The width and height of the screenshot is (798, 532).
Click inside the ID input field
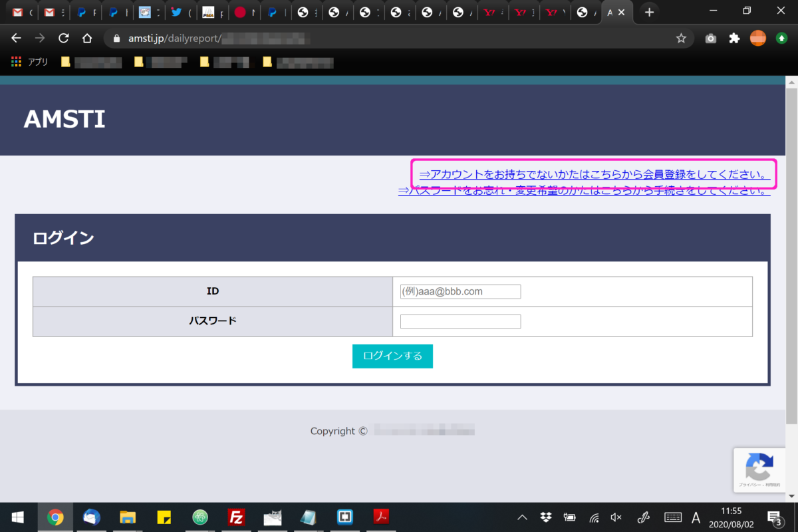[x=460, y=291]
